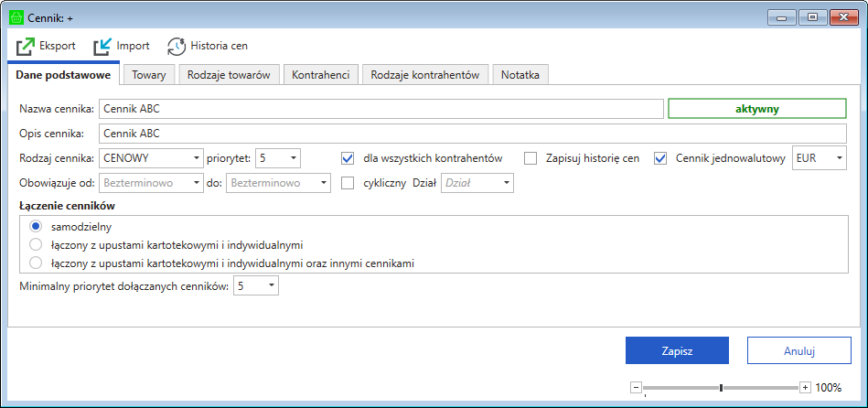The width and height of the screenshot is (868, 408).
Task: Open the Kontrahenci tab
Action: [321, 75]
